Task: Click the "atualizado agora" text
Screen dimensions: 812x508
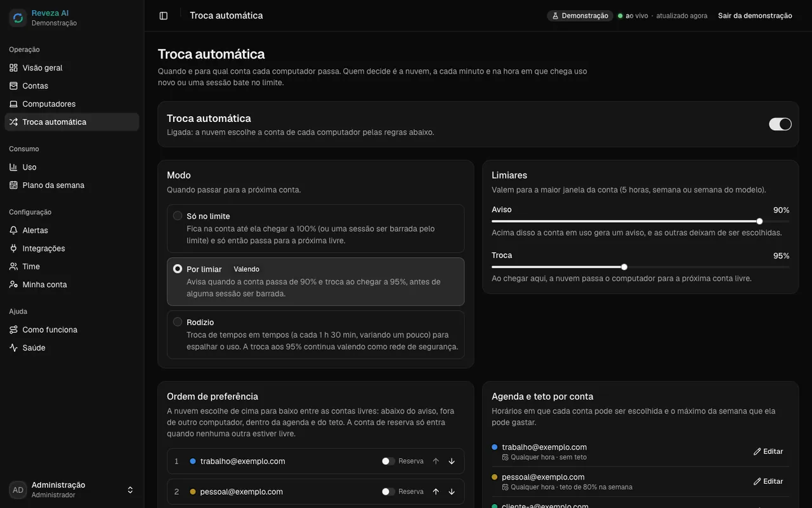Action: (682, 16)
